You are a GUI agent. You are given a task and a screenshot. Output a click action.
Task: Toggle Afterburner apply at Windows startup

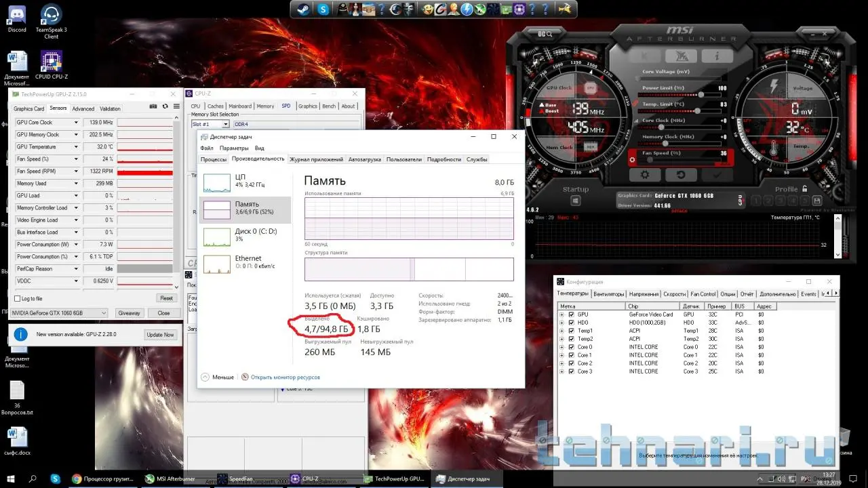(x=576, y=201)
